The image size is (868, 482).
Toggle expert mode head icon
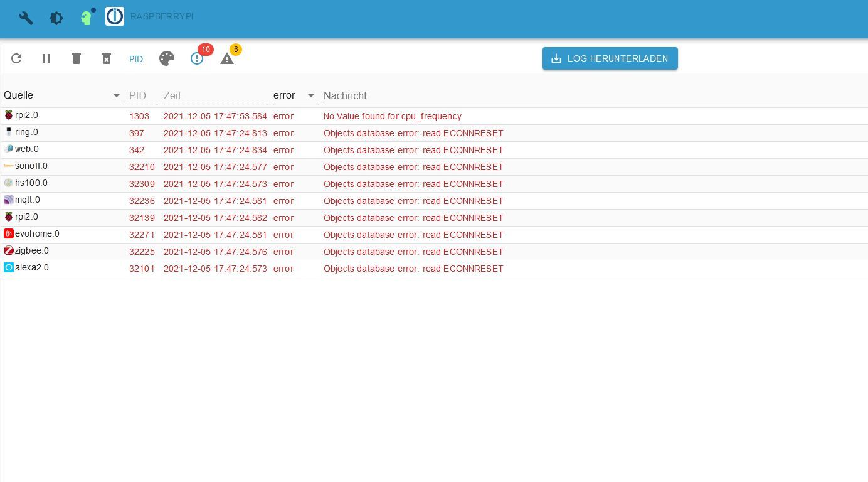pyautogui.click(x=87, y=18)
